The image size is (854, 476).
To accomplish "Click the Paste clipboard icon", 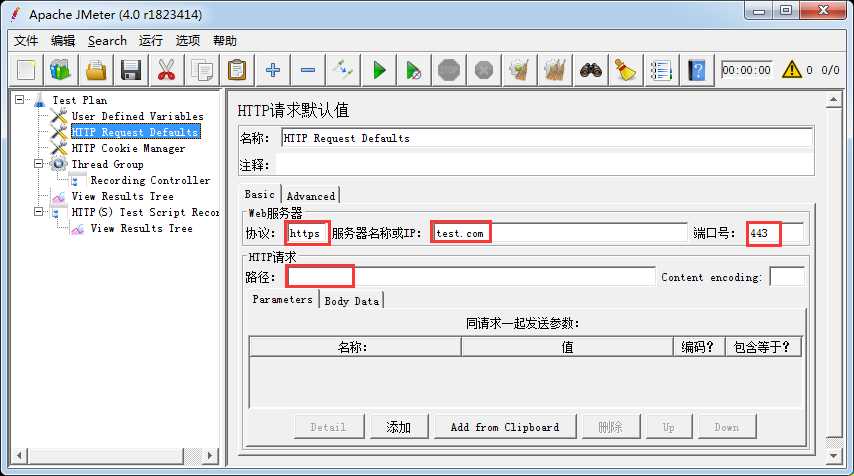I will point(237,70).
